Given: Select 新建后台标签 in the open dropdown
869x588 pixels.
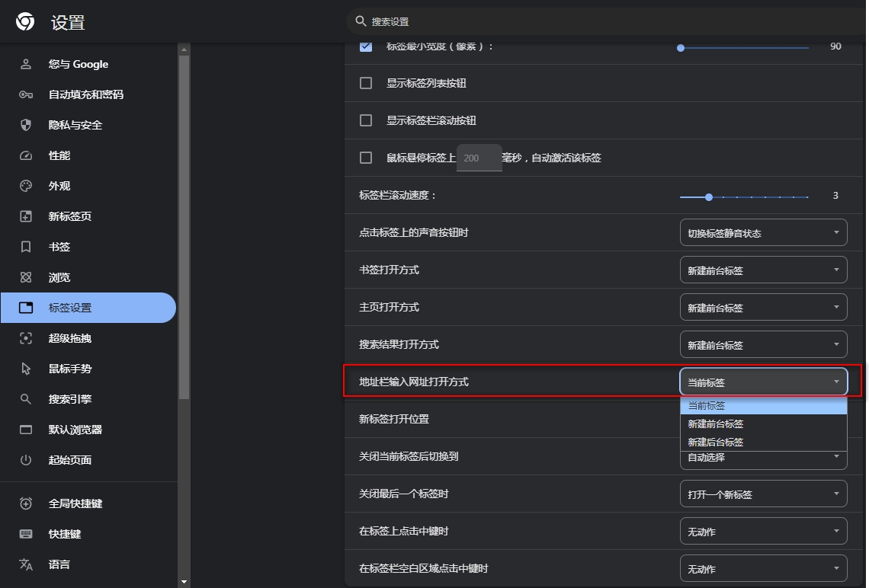Looking at the screenshot, I should point(717,442).
